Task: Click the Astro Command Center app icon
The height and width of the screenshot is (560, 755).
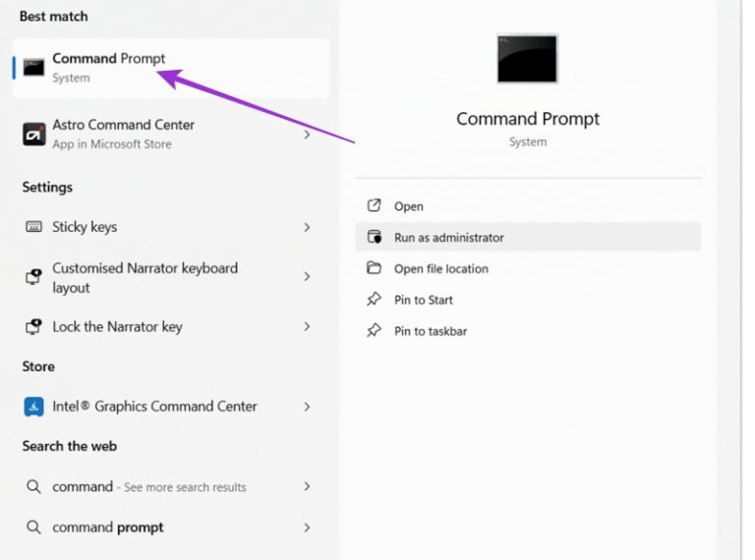Action: [x=34, y=135]
